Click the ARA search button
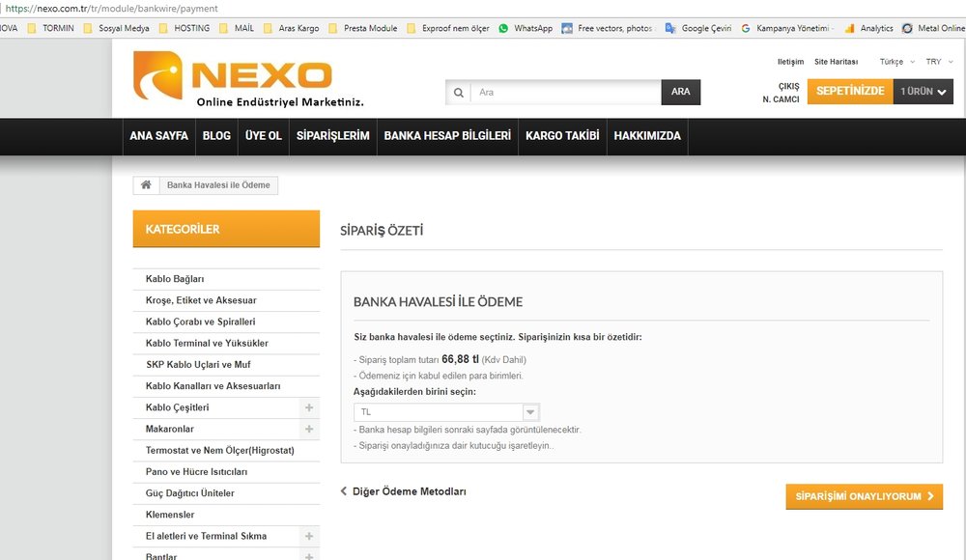This screenshot has width=966, height=560. (x=681, y=92)
